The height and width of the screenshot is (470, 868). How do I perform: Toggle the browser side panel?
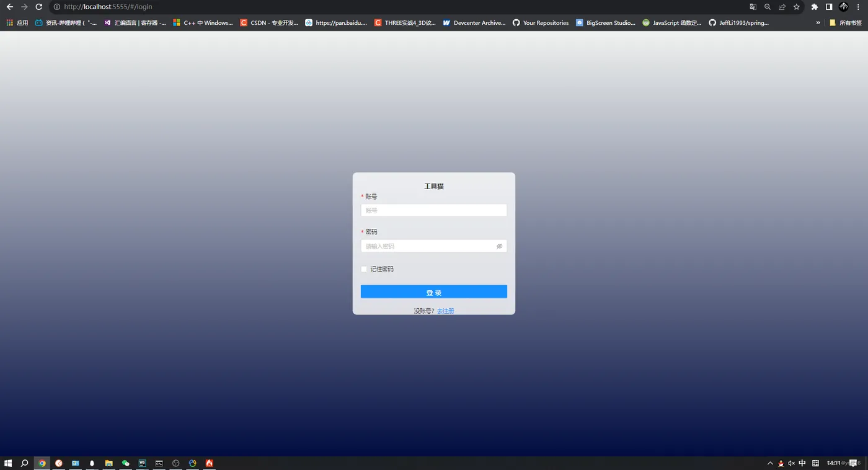click(829, 7)
